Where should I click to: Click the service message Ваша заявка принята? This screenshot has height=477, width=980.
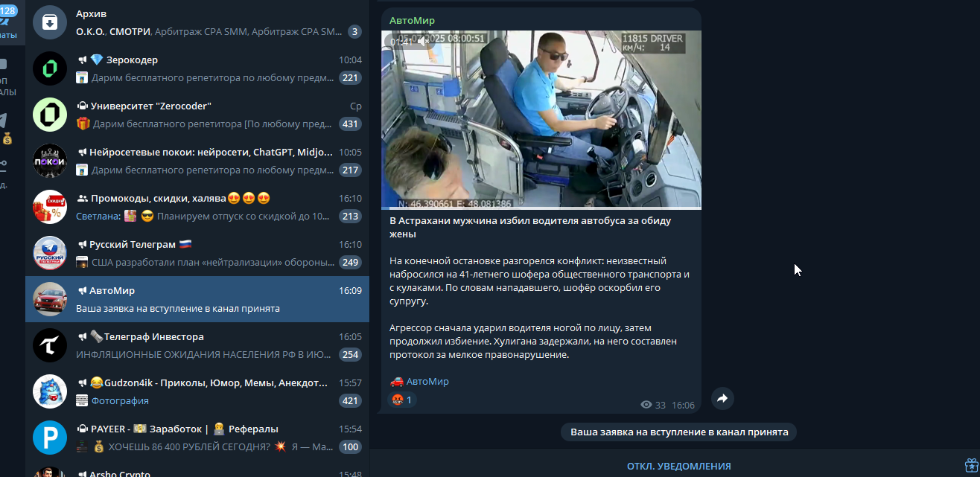click(679, 432)
